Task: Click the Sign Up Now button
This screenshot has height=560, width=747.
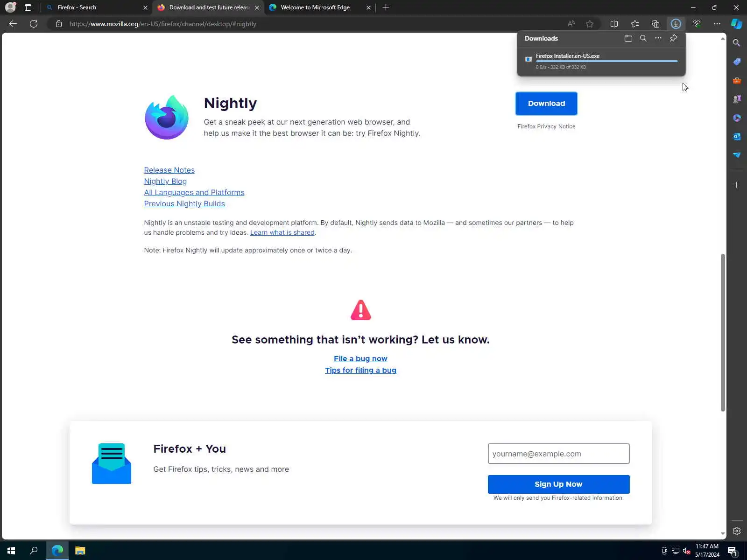Action: pyautogui.click(x=558, y=484)
